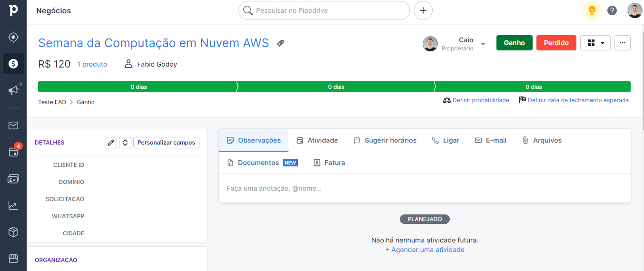Switch to the Sugerir horários tab

tap(385, 140)
